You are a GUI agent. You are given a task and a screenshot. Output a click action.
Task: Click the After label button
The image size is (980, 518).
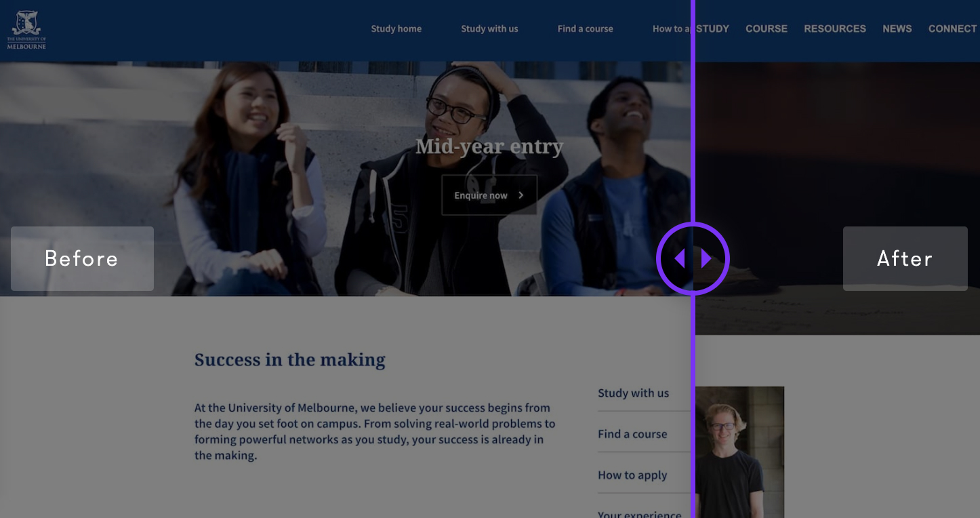click(905, 258)
